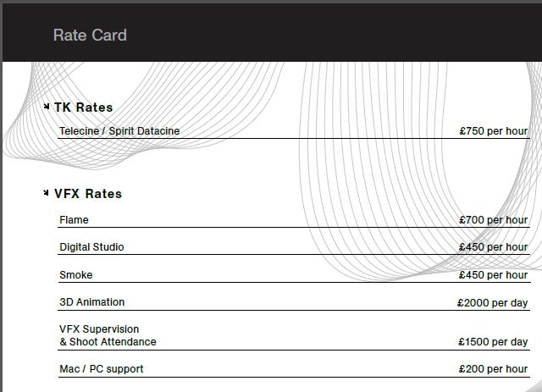The height and width of the screenshot is (392, 542).
Task: Click the £700 per hour price
Action: coord(493,220)
